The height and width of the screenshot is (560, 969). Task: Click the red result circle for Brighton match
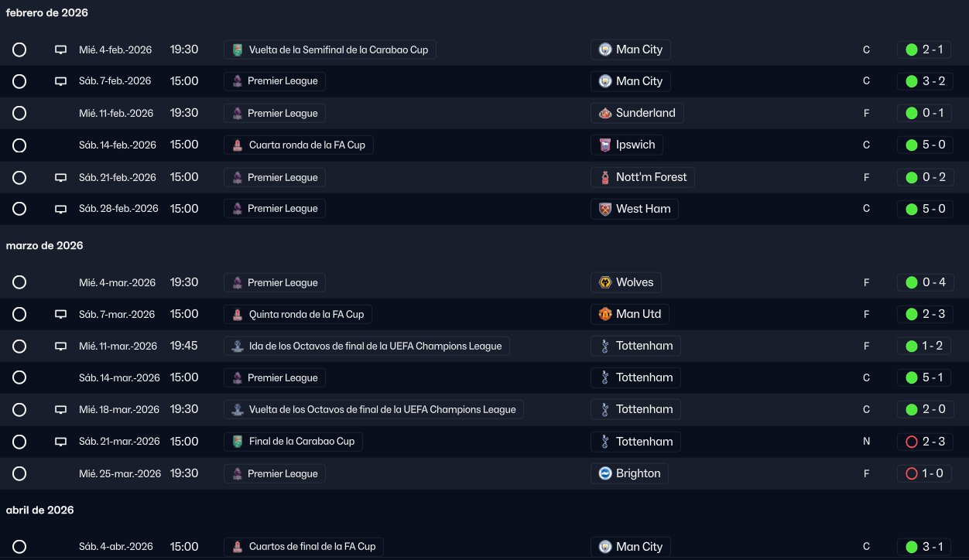pos(912,473)
